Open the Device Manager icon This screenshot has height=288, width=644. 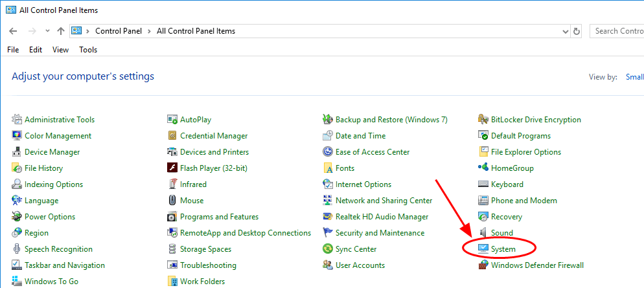pyautogui.click(x=17, y=152)
